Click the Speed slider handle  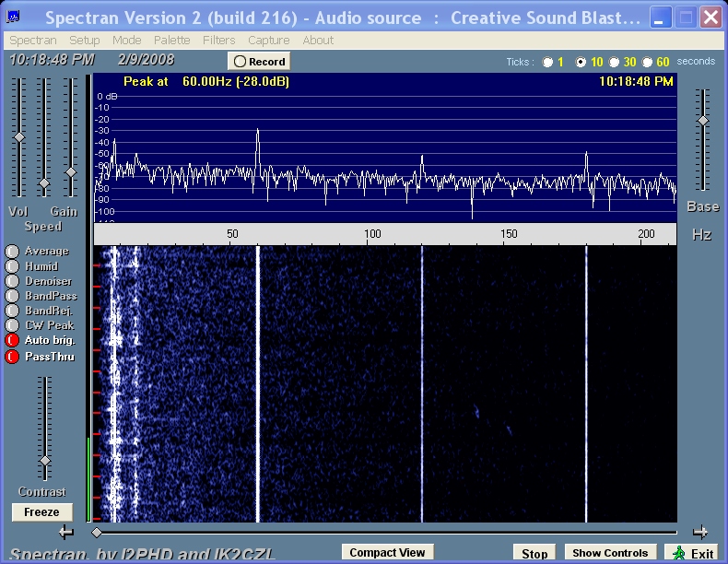tap(44, 183)
